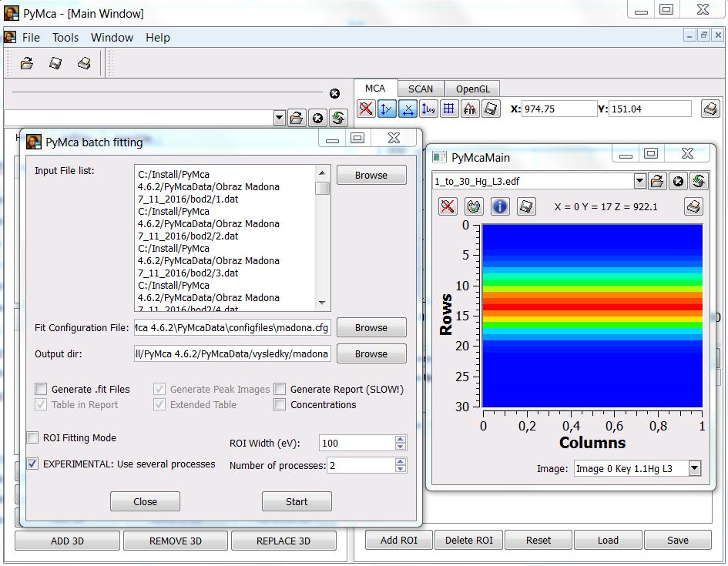Toggle the grid icon in MCA toolbar
This screenshot has width=728, height=566.
449,109
